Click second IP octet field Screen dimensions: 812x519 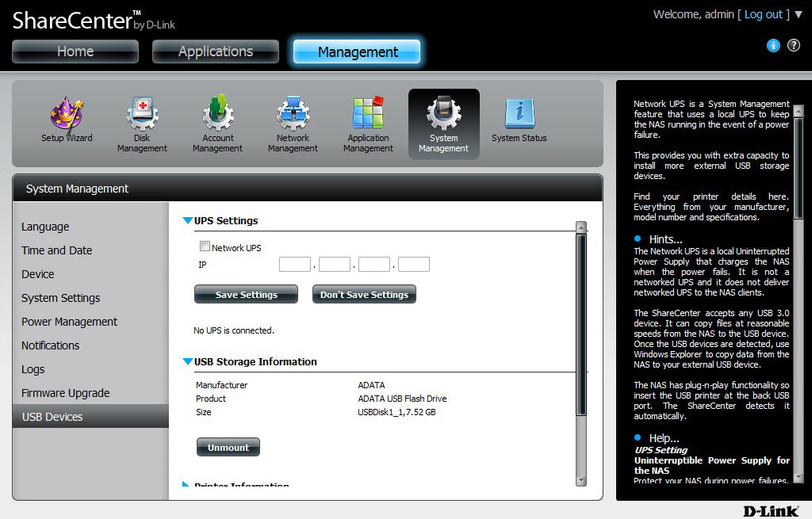click(x=335, y=265)
